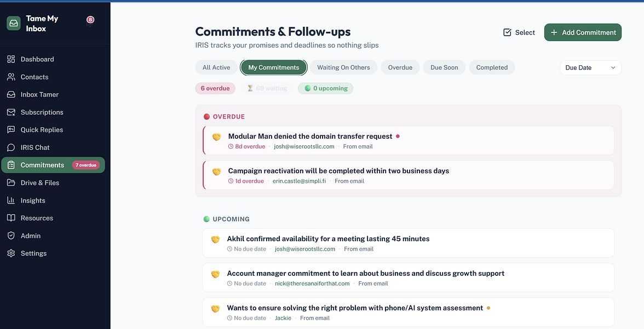Image resolution: width=644 pixels, height=329 pixels.
Task: Open IRIS Chat bubble icon
Action: pyautogui.click(x=11, y=148)
